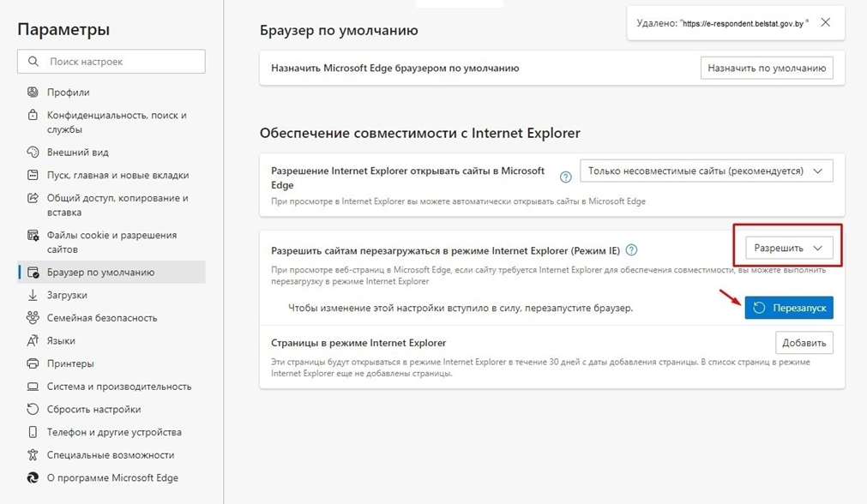This screenshot has height=504, width=867.
Task: Open 'Пуск, главная и новые вкладки' section
Action: 111,175
